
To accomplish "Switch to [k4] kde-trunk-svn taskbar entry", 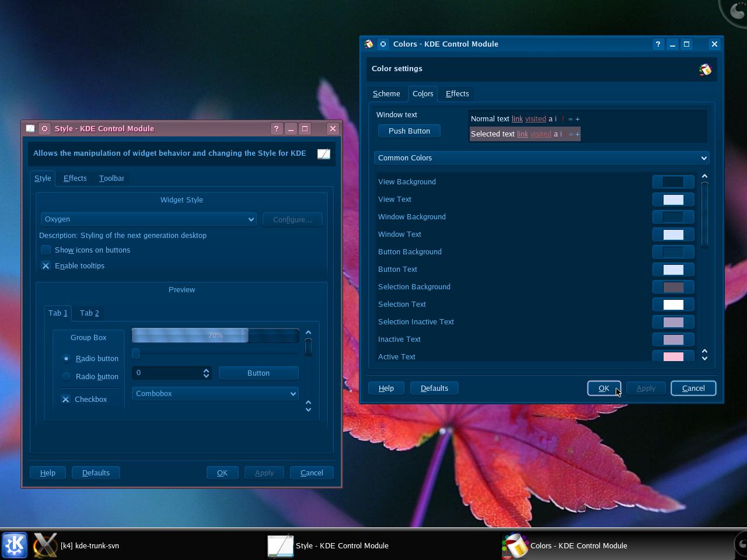I will coord(90,545).
